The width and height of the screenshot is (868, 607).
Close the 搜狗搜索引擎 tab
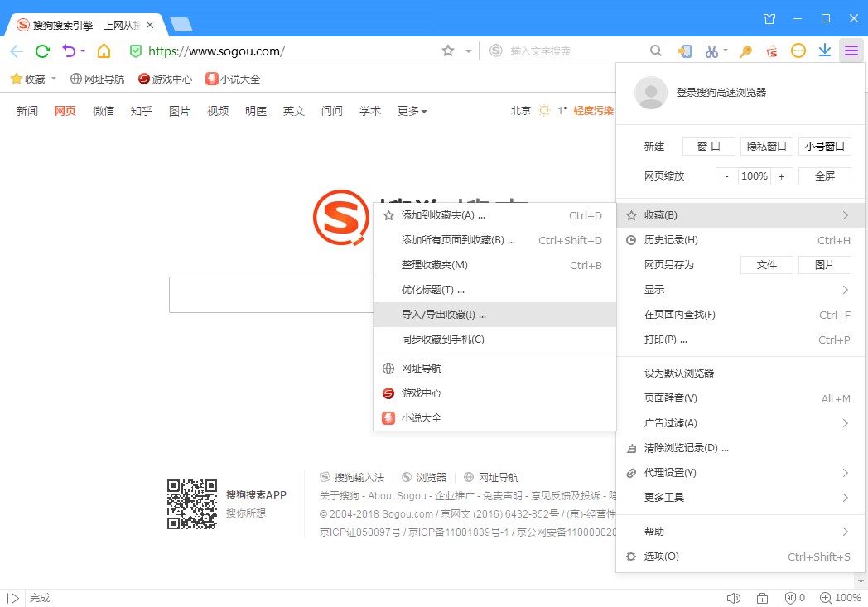[x=150, y=26]
